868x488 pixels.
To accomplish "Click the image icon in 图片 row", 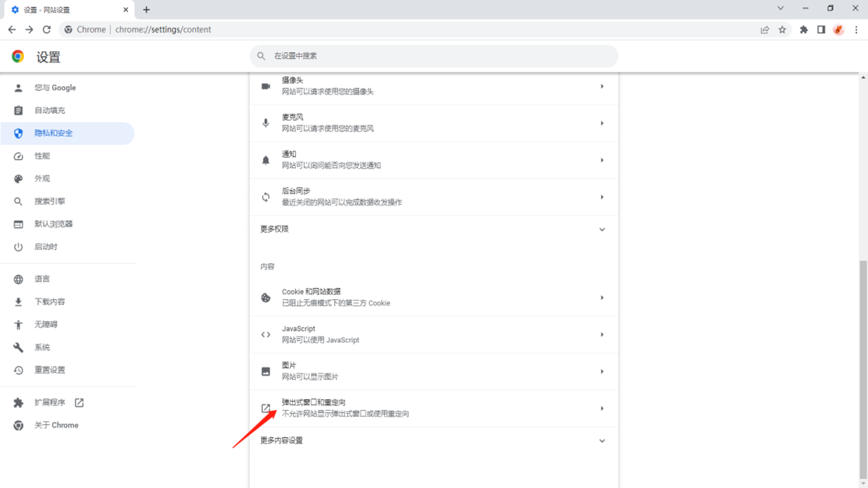I will [266, 371].
